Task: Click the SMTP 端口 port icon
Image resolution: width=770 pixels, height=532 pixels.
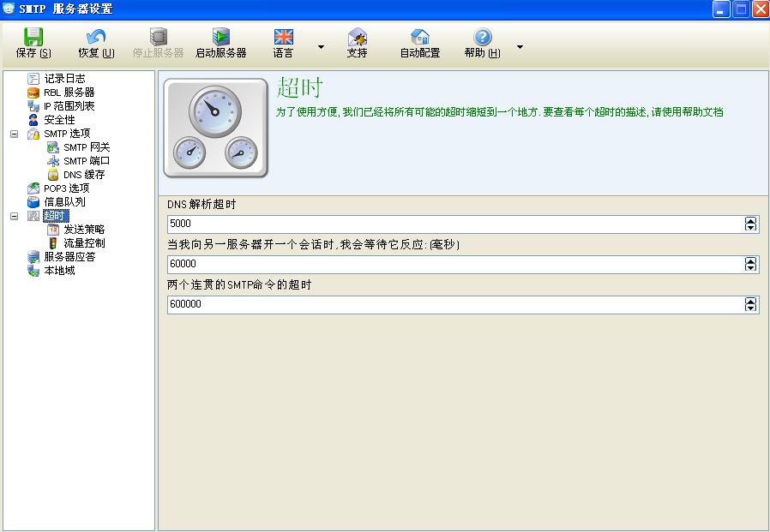Action: (x=53, y=161)
